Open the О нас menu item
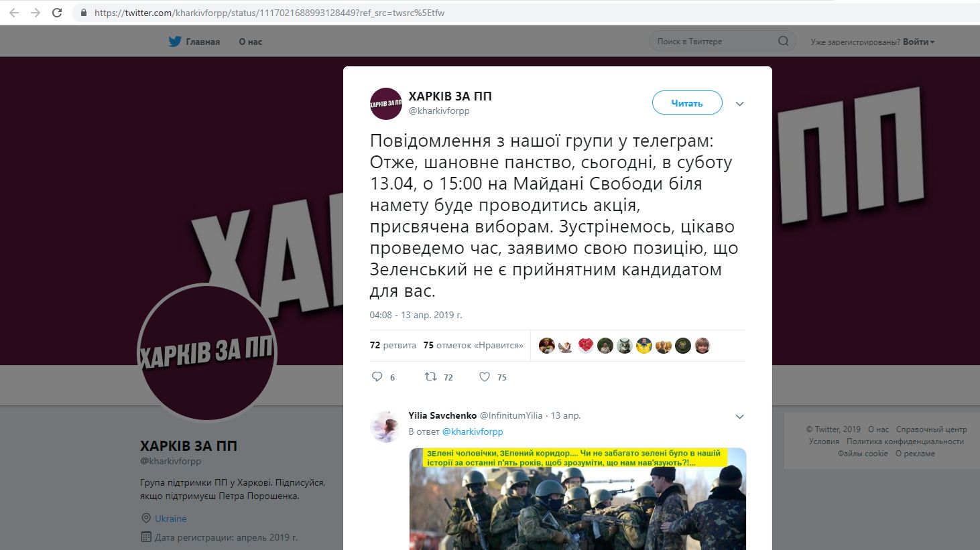Image resolution: width=980 pixels, height=550 pixels. coord(251,42)
